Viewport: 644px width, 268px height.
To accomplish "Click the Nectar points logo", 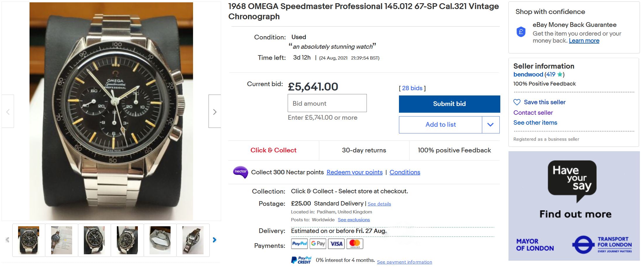I will (240, 172).
